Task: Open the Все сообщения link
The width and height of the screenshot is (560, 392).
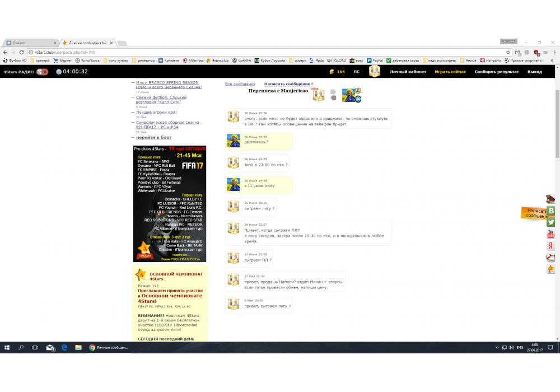Action: [x=240, y=84]
